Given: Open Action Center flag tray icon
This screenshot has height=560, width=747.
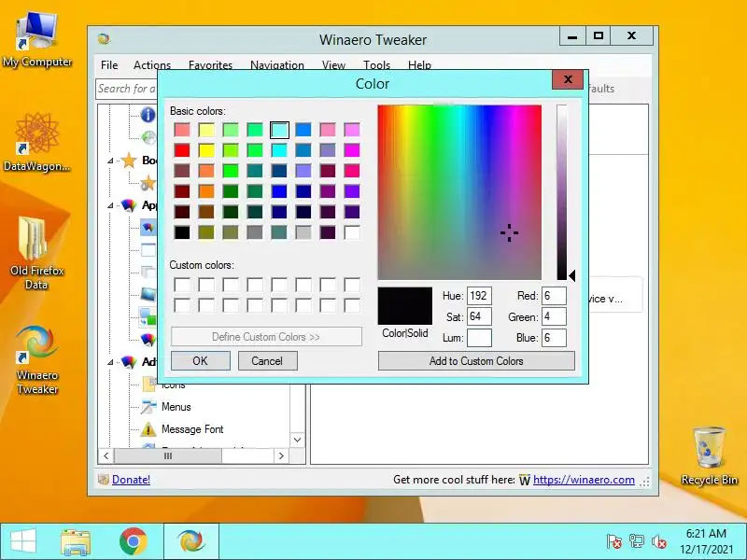Looking at the screenshot, I should [x=613, y=541].
